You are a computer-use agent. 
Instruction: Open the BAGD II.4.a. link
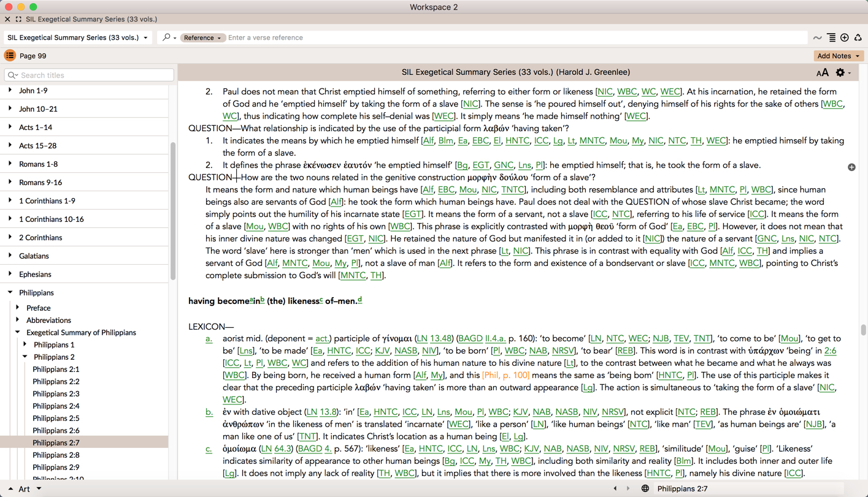point(482,339)
